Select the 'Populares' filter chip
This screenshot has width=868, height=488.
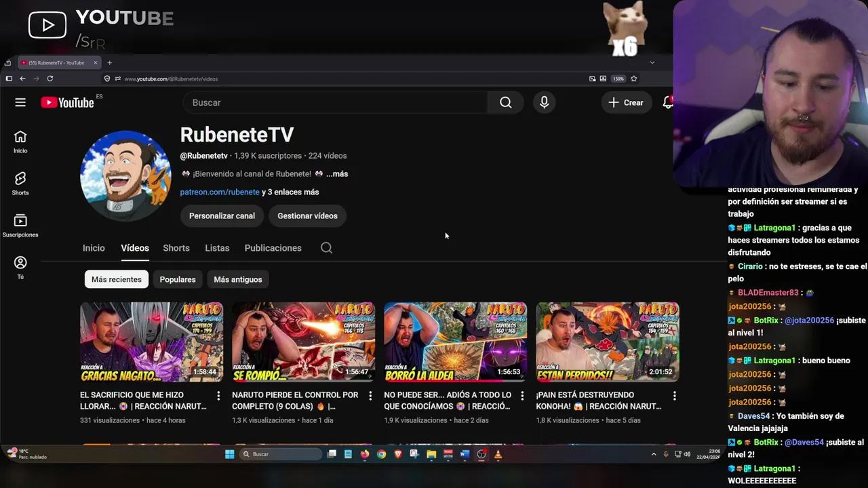178,279
